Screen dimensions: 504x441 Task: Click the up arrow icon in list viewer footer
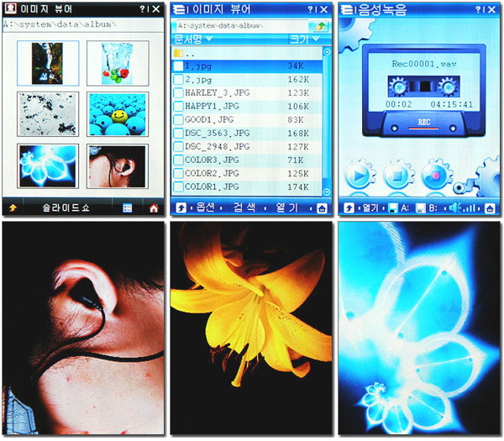(x=181, y=208)
